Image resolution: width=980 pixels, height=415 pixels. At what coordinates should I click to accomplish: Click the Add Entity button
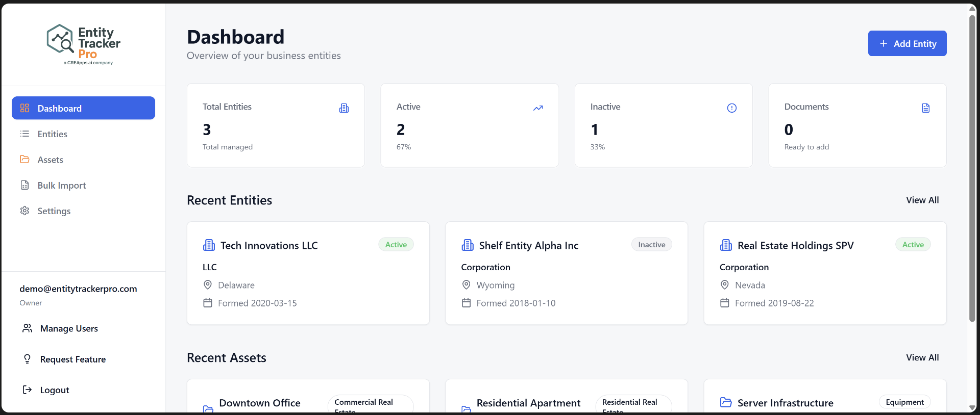click(x=907, y=43)
